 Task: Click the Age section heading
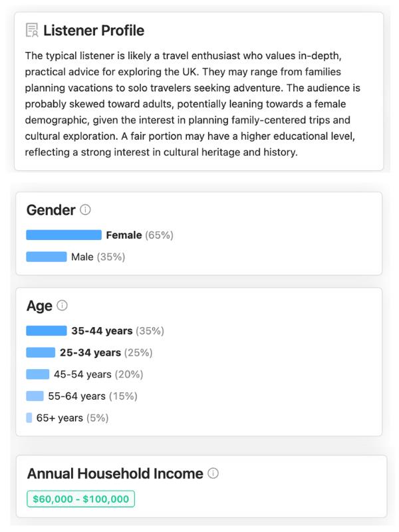(x=39, y=306)
